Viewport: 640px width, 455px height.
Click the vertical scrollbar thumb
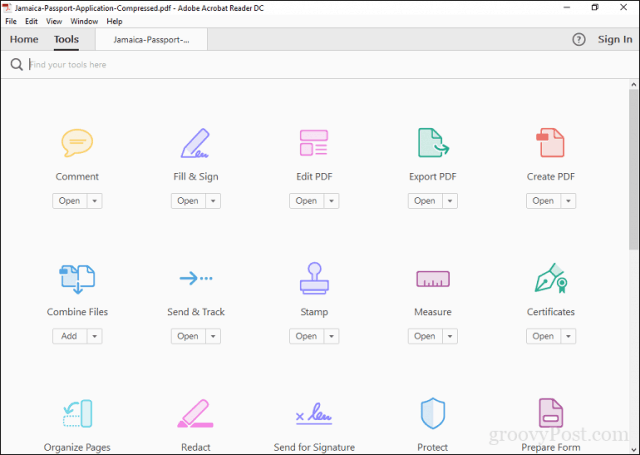coord(633,169)
